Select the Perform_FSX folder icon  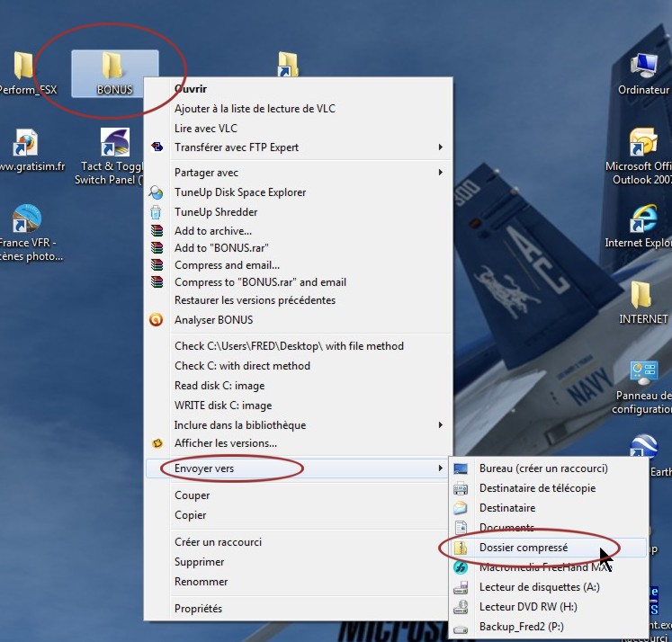pos(23,65)
